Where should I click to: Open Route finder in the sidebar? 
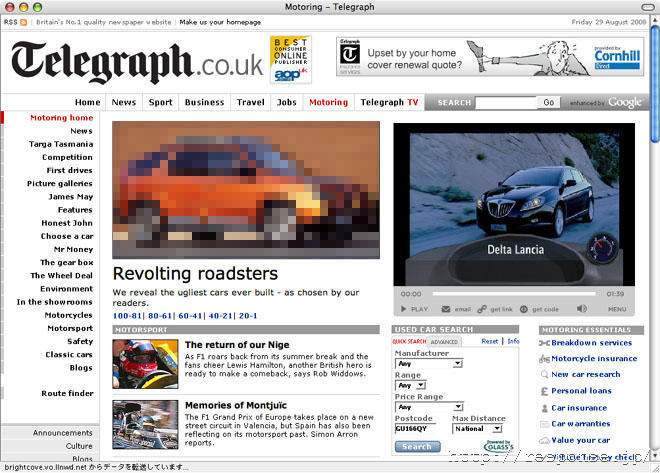coord(67,393)
